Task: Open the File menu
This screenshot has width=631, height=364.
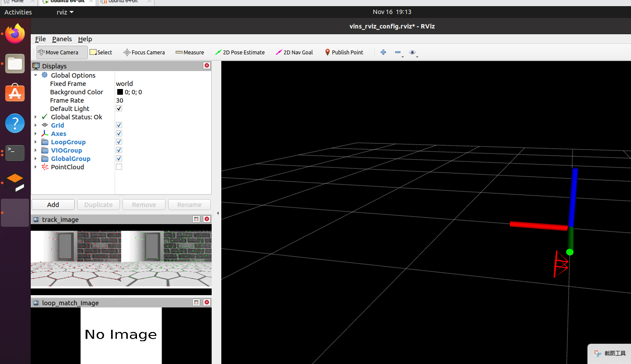Action: tap(40, 39)
